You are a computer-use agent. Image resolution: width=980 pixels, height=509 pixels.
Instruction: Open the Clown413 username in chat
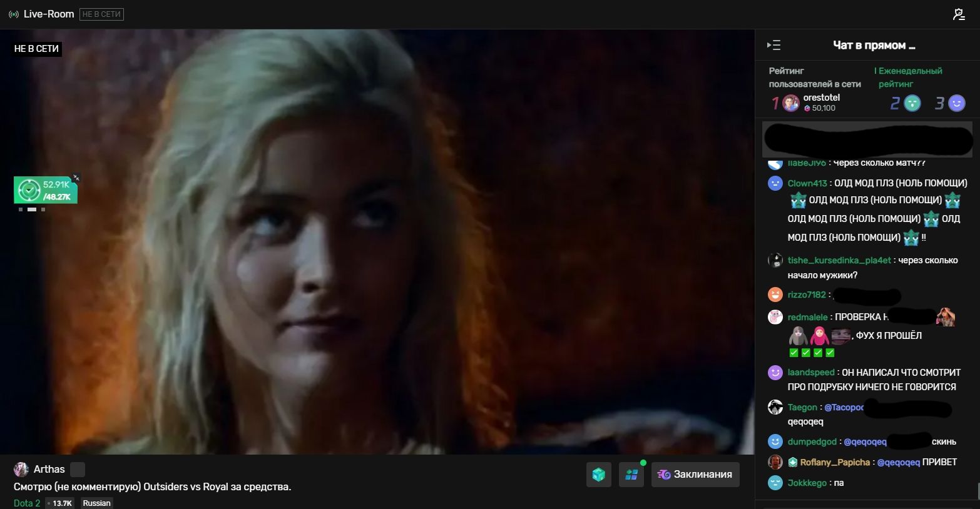[x=807, y=183]
